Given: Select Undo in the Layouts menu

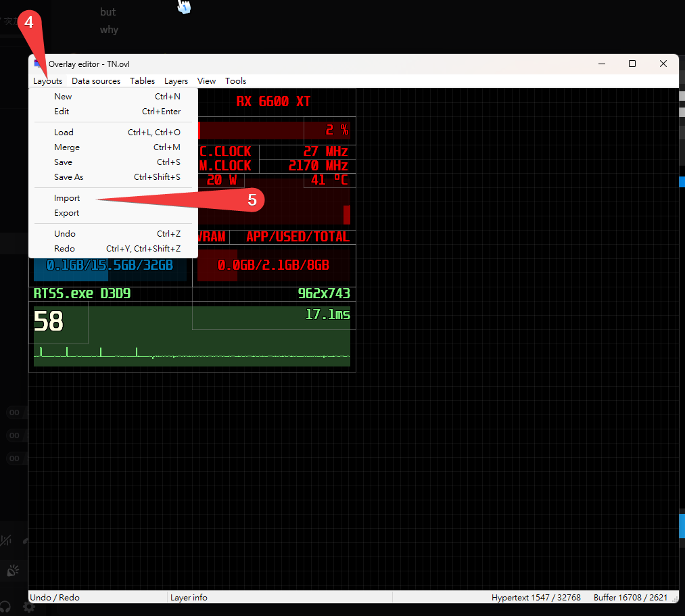Looking at the screenshot, I should pos(65,234).
